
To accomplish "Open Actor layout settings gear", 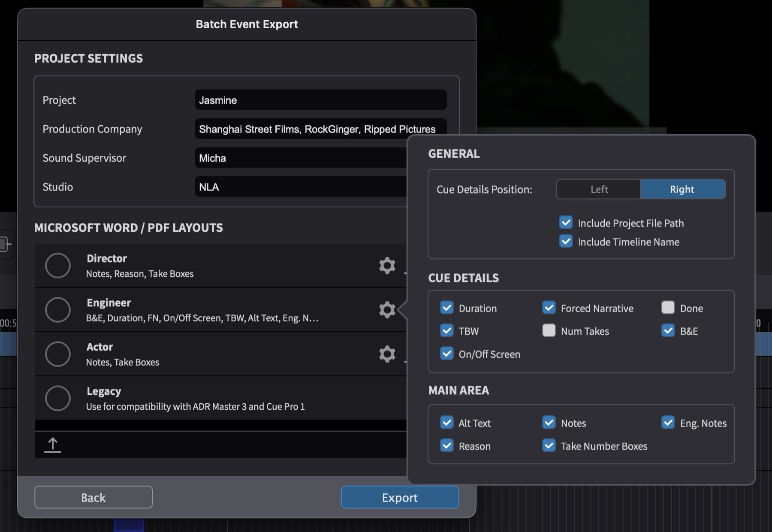I will [x=387, y=354].
